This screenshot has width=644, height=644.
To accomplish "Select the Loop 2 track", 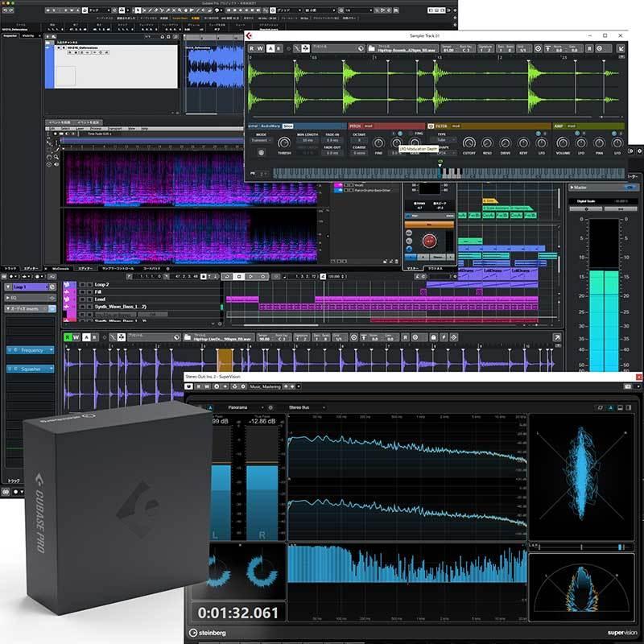I will [103, 285].
